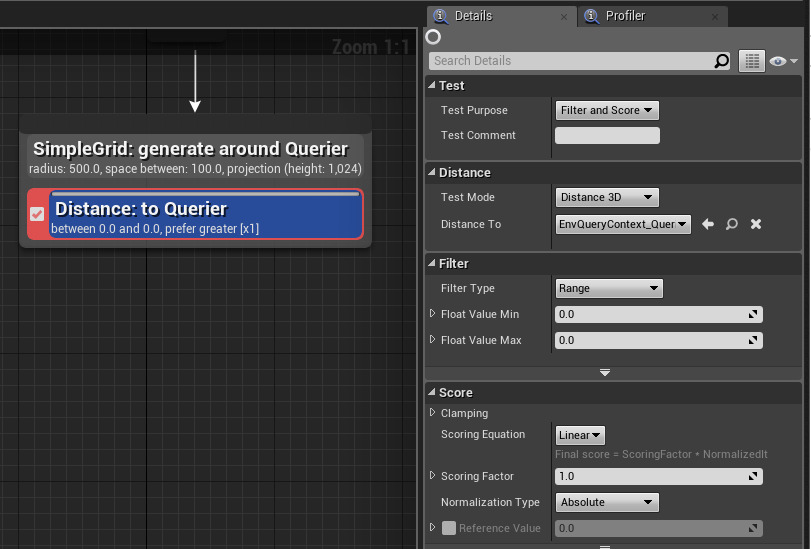811x549 pixels.
Task: Expand the Float Value Max property
Action: pos(432,339)
